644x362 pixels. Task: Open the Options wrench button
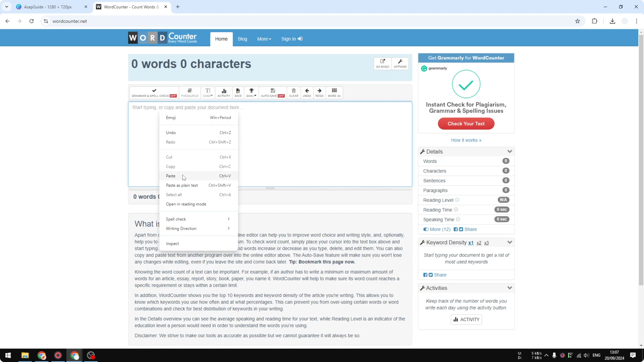point(400,63)
